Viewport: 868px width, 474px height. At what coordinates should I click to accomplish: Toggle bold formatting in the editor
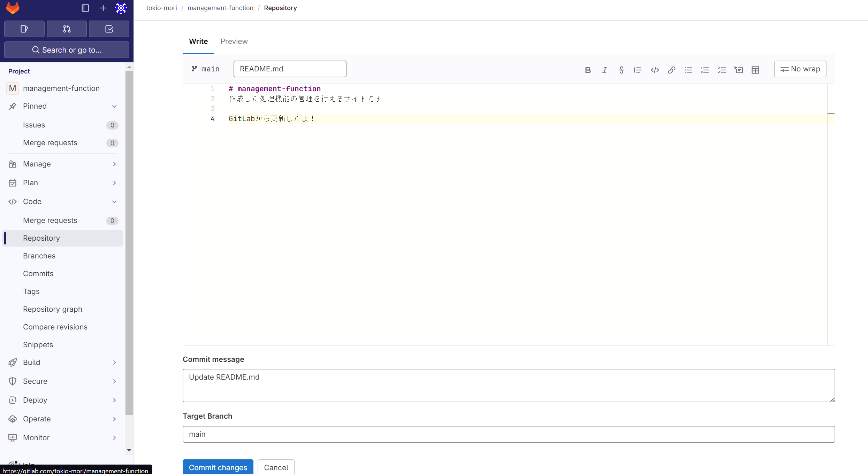click(588, 70)
